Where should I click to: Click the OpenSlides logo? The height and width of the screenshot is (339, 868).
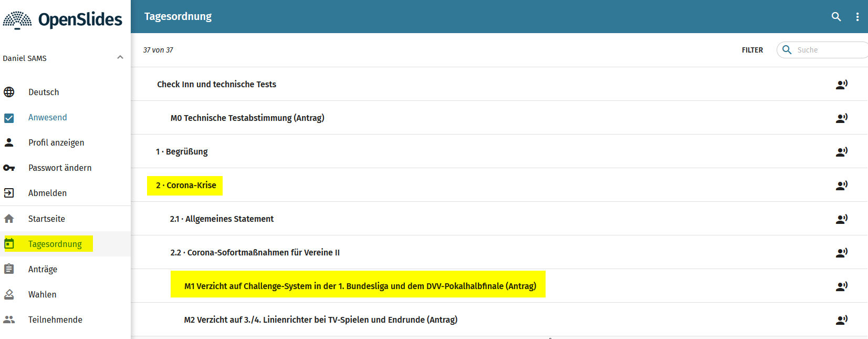pyautogui.click(x=62, y=20)
